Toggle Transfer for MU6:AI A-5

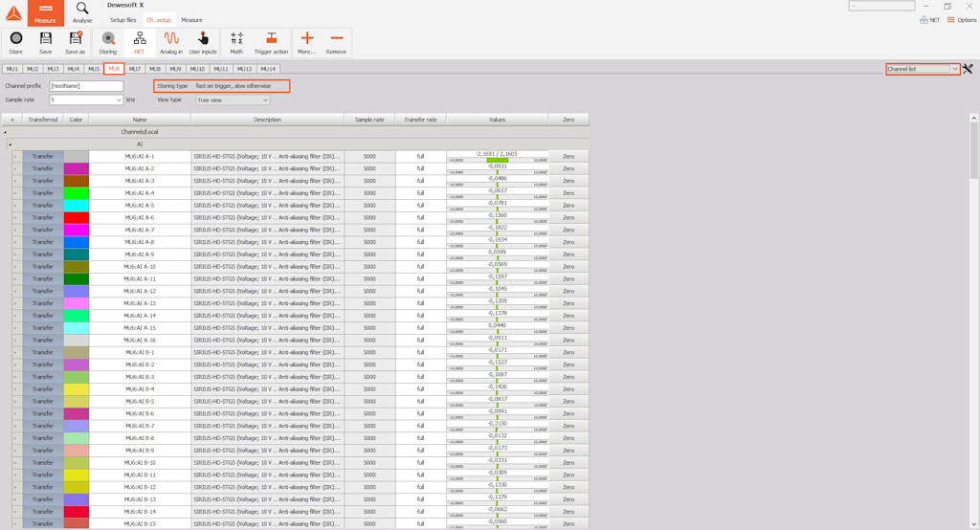42,205
